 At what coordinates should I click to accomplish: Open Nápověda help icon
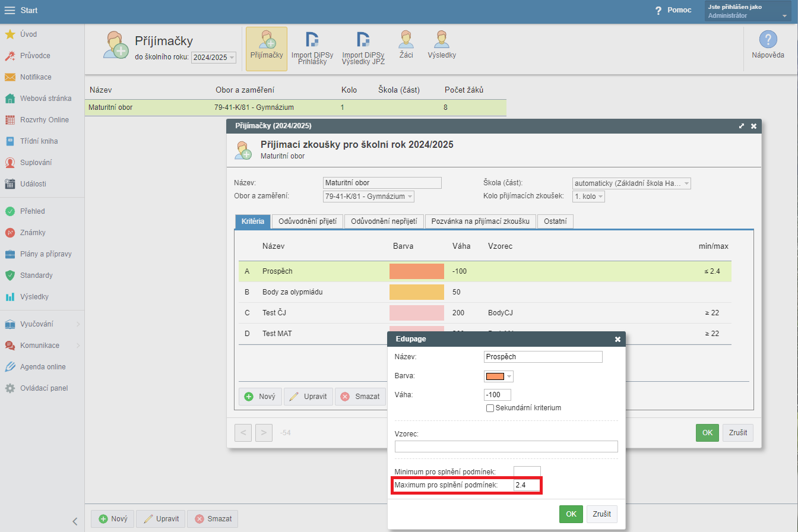[x=768, y=45]
